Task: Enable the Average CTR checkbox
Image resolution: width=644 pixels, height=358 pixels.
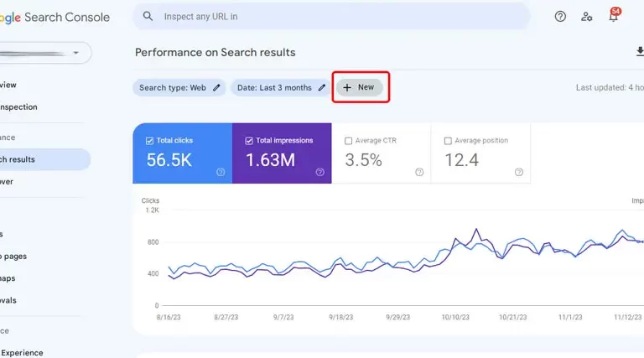Action: [x=349, y=141]
